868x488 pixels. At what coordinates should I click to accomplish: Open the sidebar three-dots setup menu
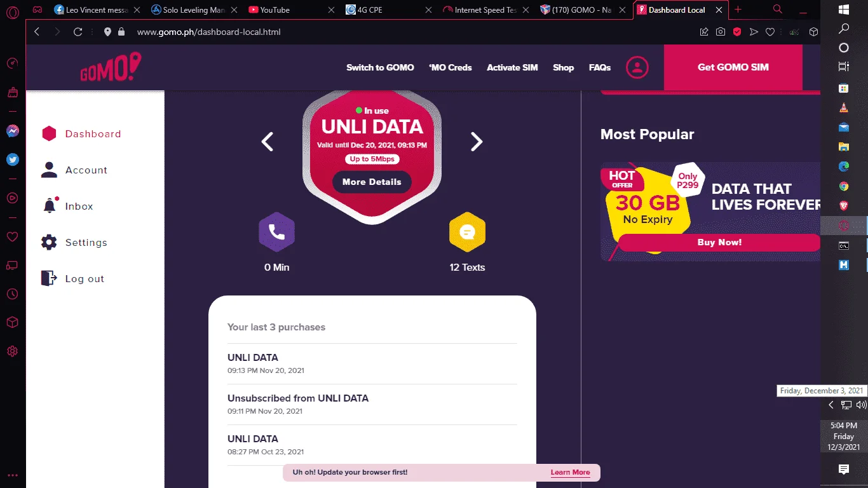pos(12,475)
